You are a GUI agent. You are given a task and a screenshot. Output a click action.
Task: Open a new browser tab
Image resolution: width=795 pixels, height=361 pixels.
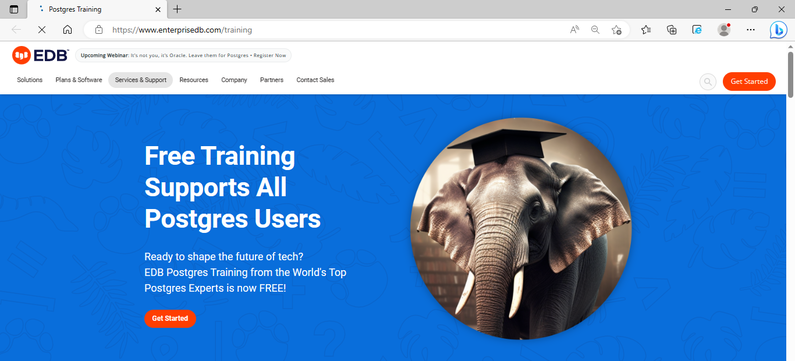(177, 9)
